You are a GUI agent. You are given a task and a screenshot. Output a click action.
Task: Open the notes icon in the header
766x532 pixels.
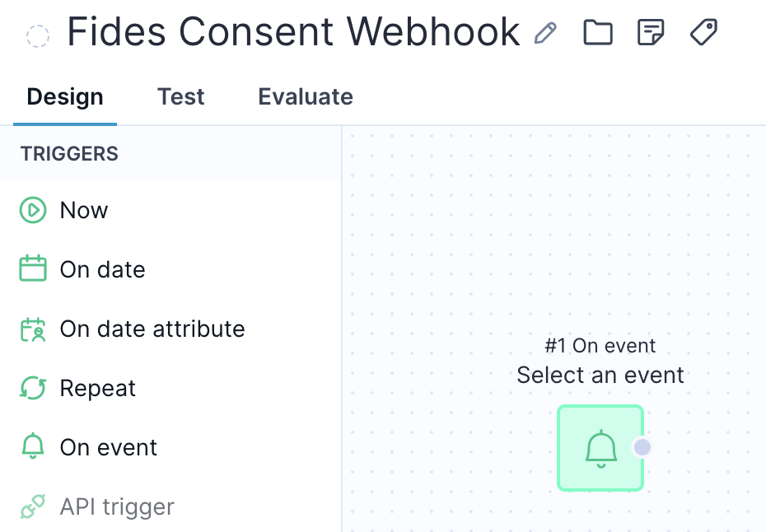pos(651,33)
